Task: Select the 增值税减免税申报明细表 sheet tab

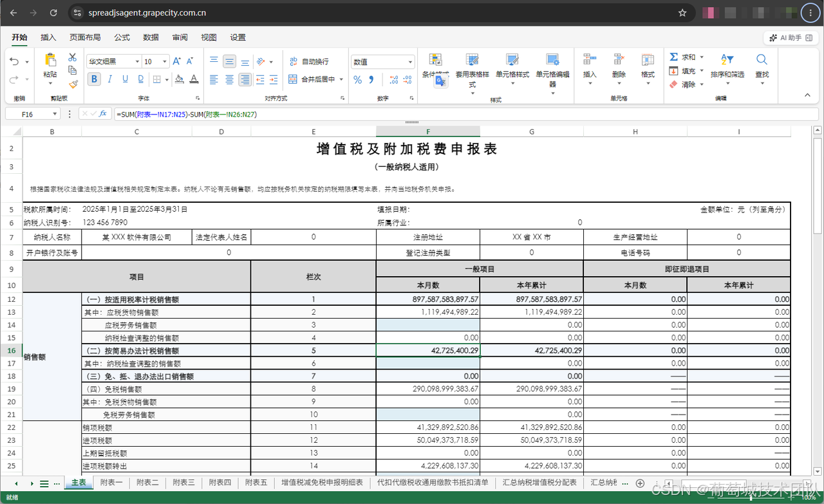Action: pyautogui.click(x=322, y=482)
